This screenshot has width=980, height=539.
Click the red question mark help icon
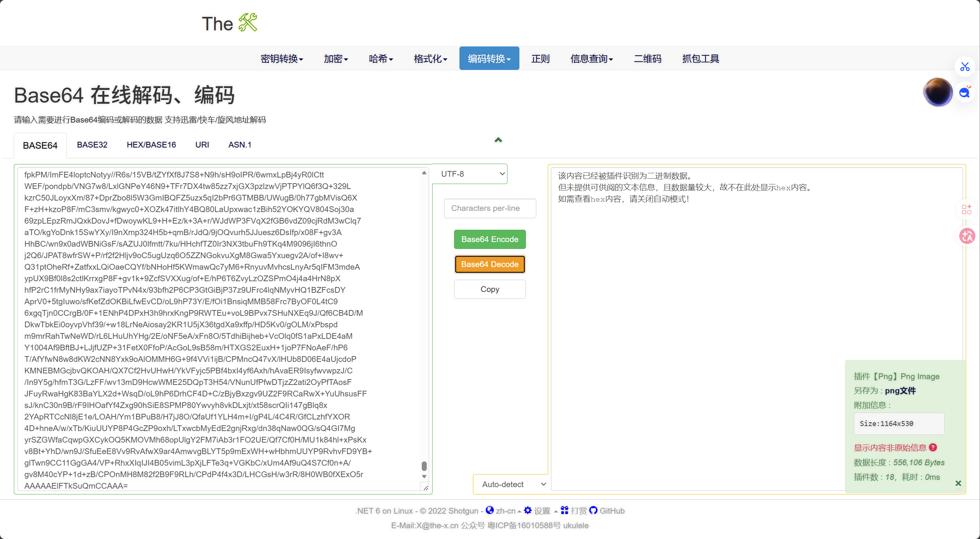[933, 447]
